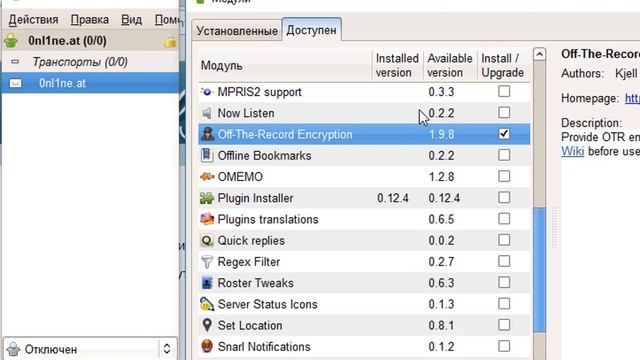Click the Plugins translations flag icon
640x360 pixels.
[x=207, y=219]
